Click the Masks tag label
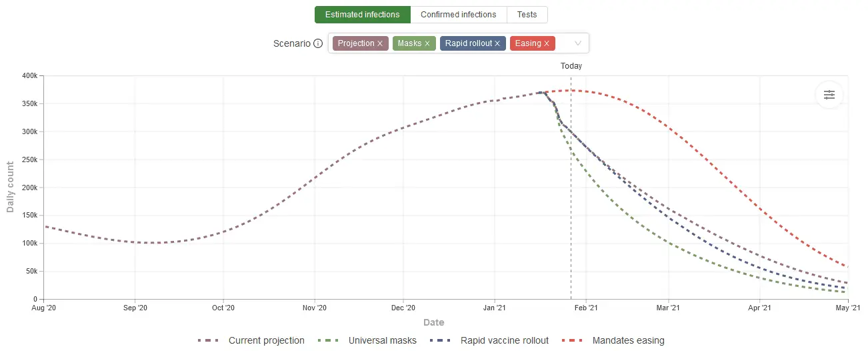The image size is (868, 351). click(409, 43)
